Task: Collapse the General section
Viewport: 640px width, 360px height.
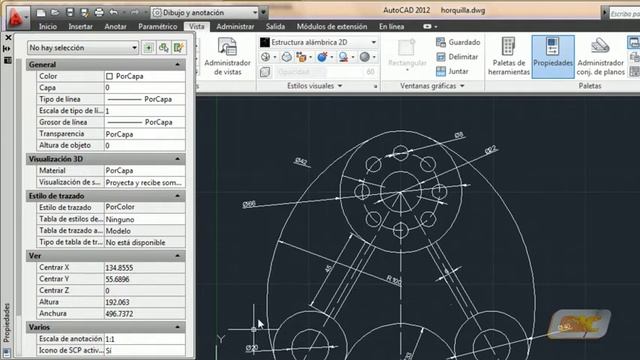Action: pos(178,64)
